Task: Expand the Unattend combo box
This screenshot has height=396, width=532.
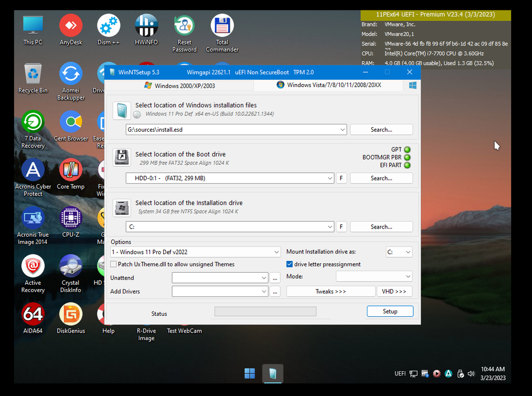Action: [264, 278]
